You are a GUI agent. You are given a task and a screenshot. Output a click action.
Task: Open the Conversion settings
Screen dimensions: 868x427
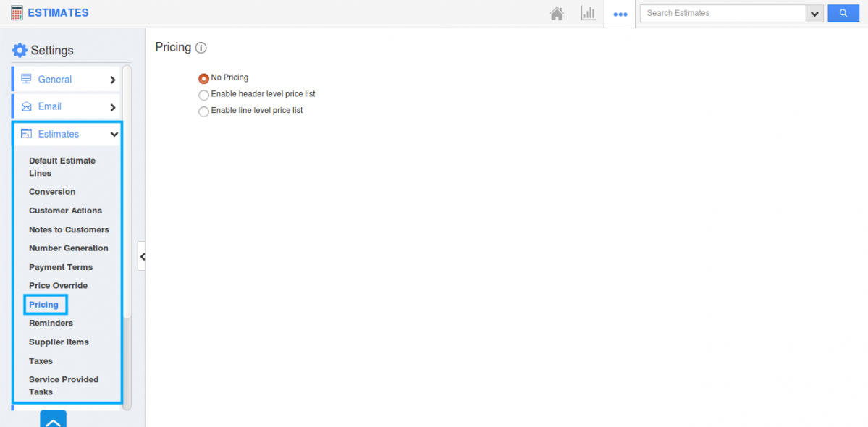coord(52,191)
